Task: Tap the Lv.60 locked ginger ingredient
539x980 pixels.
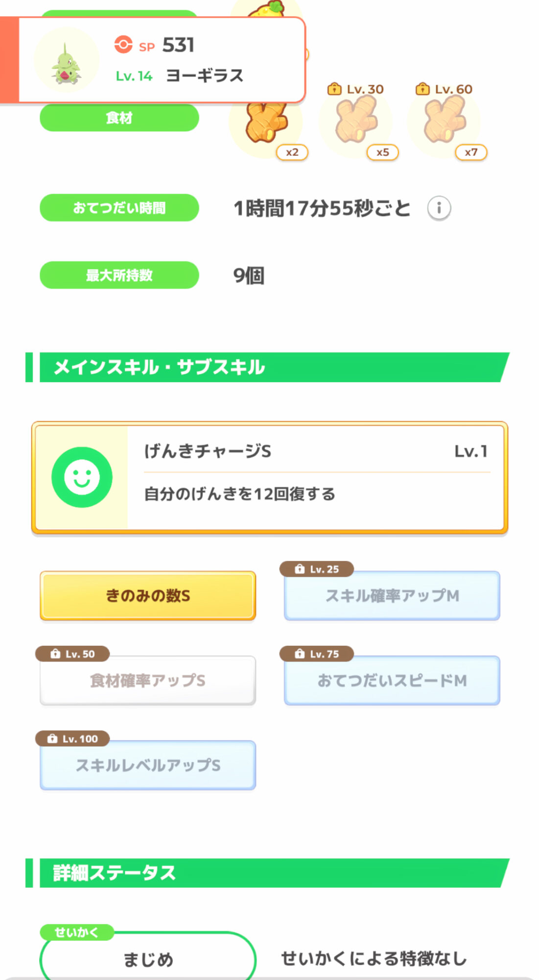Action: click(444, 120)
